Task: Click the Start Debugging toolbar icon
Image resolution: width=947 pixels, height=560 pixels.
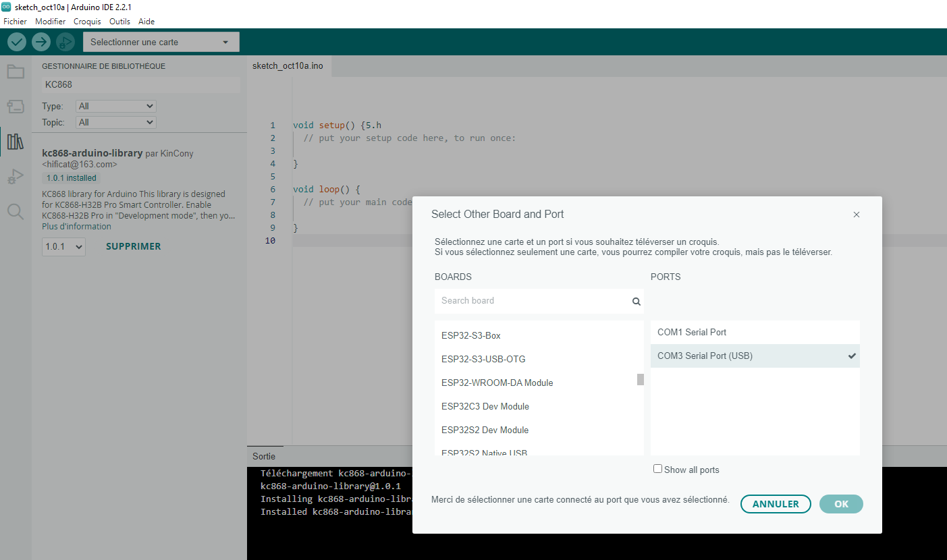Action: tap(65, 42)
